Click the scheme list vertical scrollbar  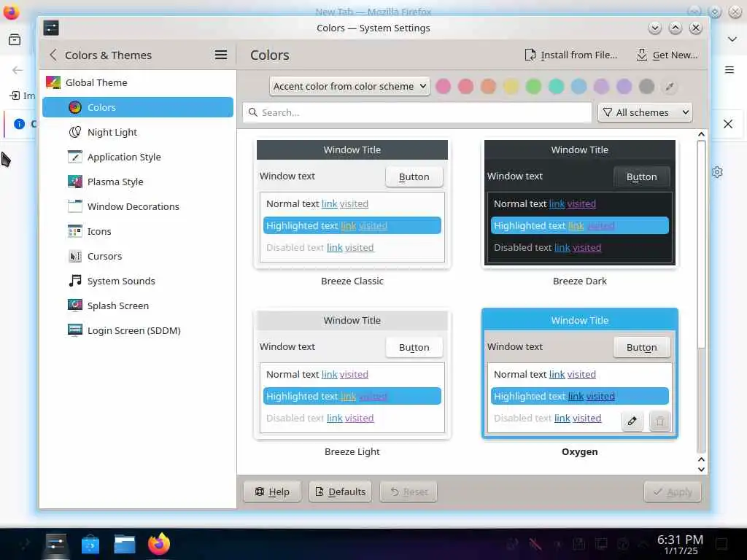tap(701, 244)
